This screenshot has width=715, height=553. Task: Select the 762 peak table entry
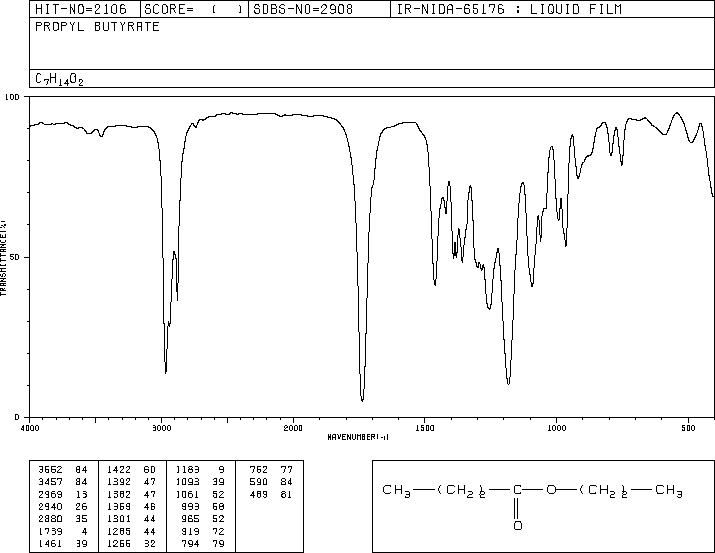[x=271, y=470]
